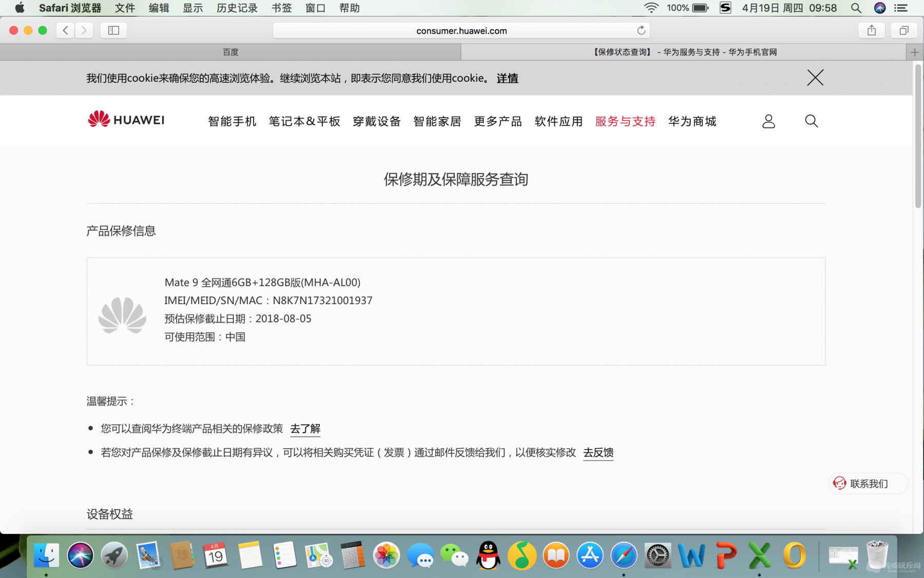Open the Apple menu
Viewport: 924px width, 578px height.
click(x=20, y=8)
